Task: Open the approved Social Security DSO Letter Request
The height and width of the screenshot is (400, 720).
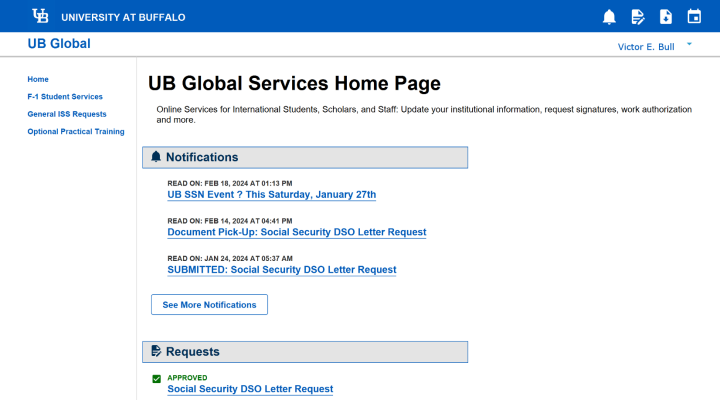Action: coord(250,389)
